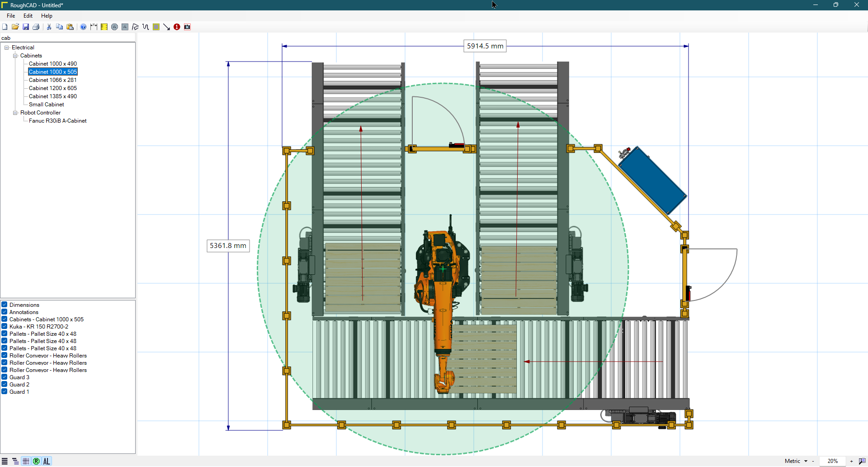Image resolution: width=868 pixels, height=467 pixels.
Task: Click the search field containing 'cab'
Action: coord(68,38)
